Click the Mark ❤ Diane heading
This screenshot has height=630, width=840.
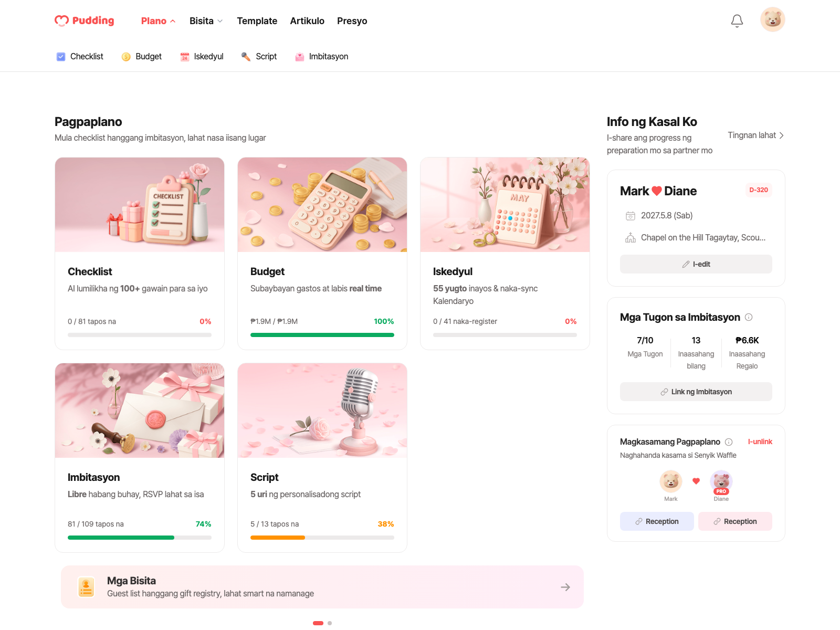[658, 191]
